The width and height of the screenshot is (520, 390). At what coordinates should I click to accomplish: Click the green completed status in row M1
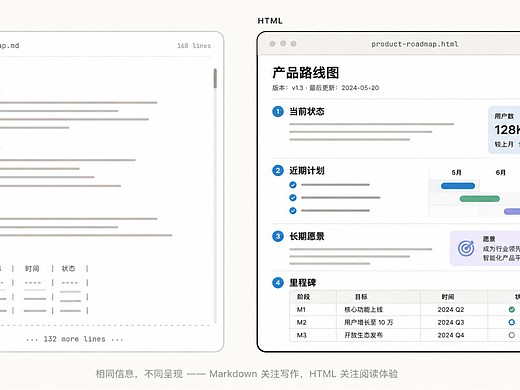512,310
